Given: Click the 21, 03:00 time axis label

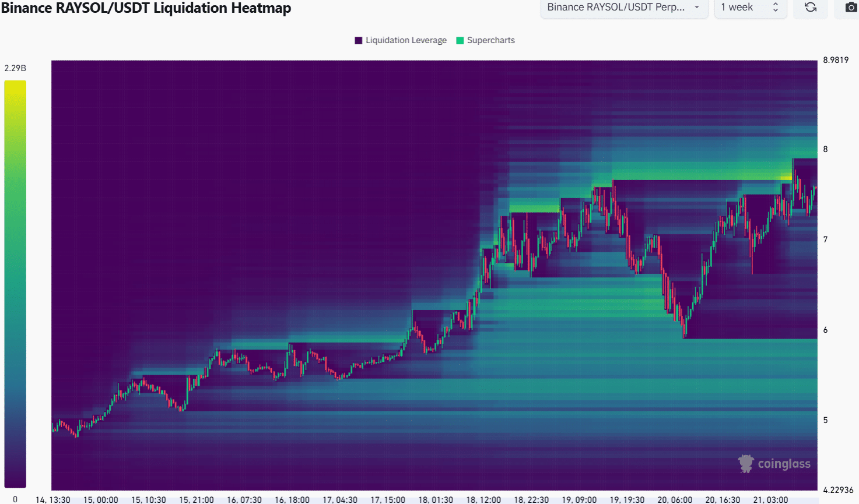Looking at the screenshot, I should pyautogui.click(x=770, y=500).
